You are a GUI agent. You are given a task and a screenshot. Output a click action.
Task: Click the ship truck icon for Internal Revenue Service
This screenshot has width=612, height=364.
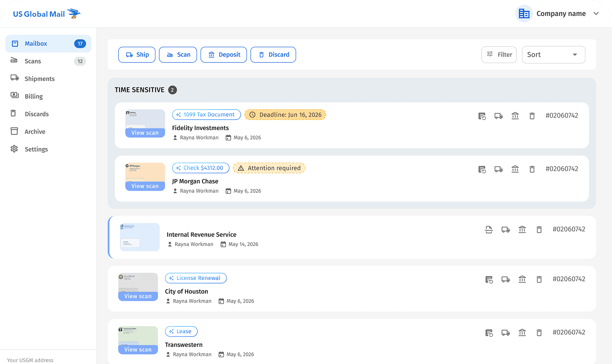click(506, 230)
